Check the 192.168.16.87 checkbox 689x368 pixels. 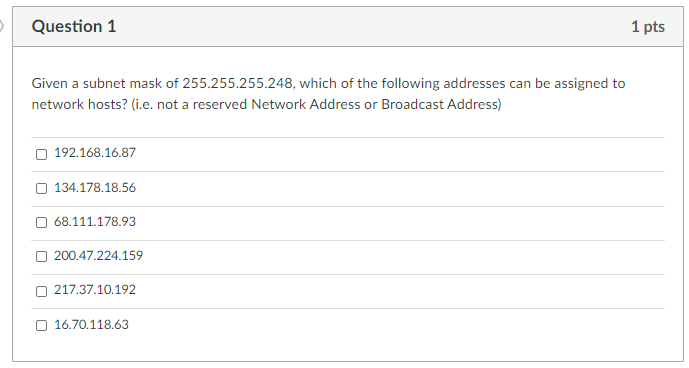[41, 154]
